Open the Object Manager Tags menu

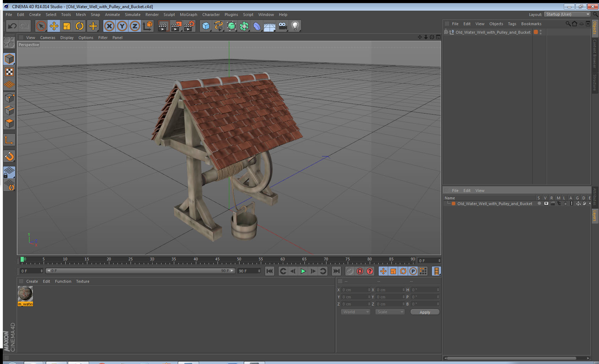coord(512,24)
